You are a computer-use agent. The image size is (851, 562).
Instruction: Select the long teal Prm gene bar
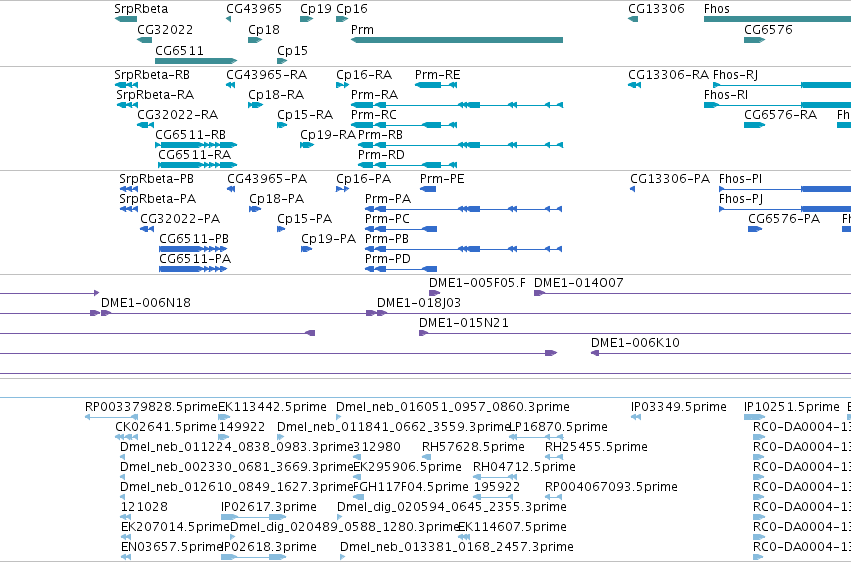pyautogui.click(x=457, y=40)
